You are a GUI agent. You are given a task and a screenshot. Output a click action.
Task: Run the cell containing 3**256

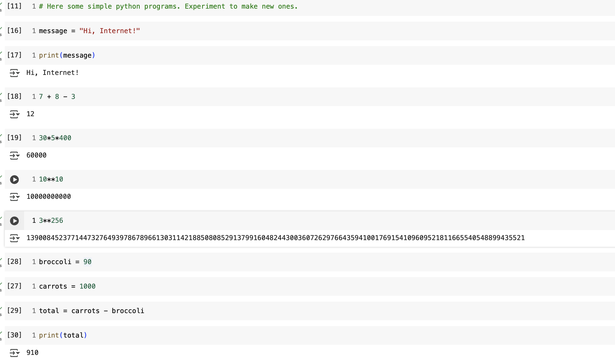14,221
